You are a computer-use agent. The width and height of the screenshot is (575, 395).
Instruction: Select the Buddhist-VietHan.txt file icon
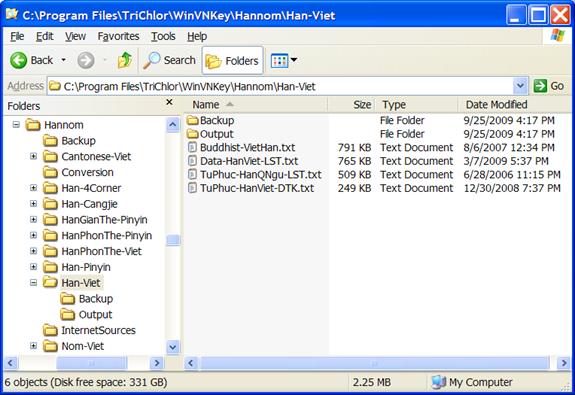(x=192, y=147)
